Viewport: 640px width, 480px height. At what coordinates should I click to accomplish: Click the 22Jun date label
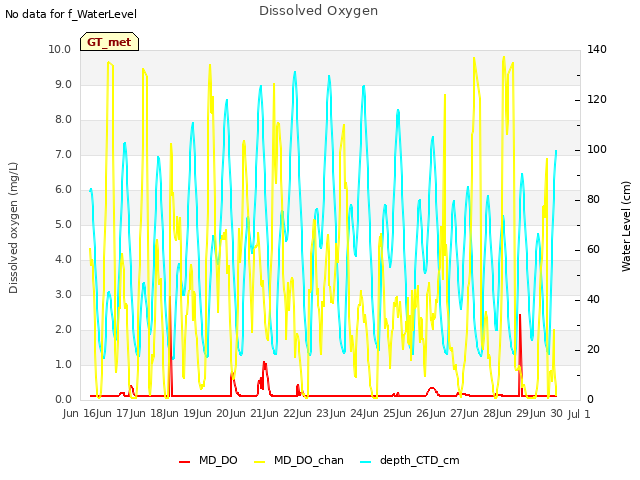[x=298, y=413]
